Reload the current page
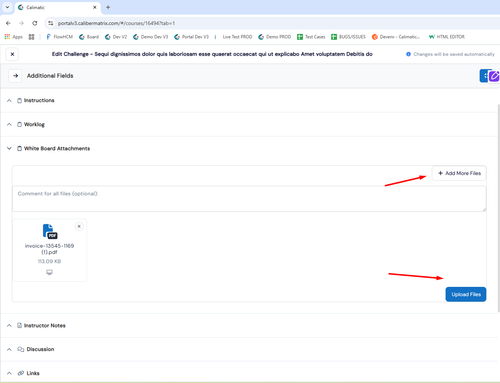 (35, 23)
